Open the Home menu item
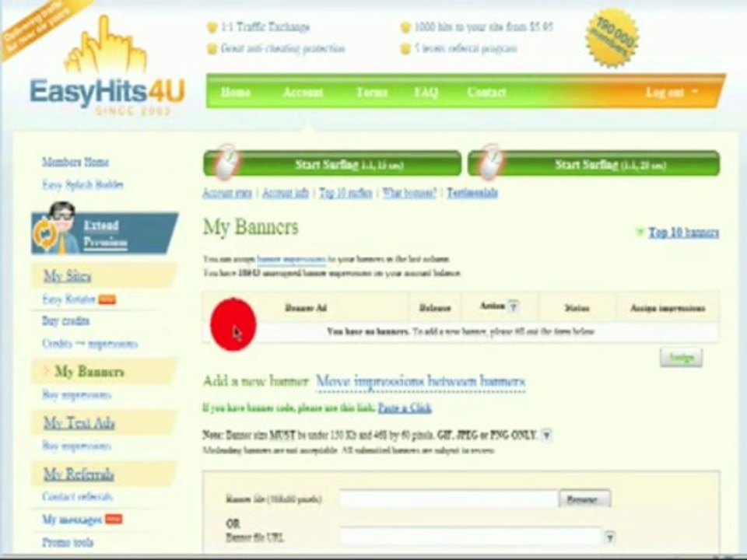 click(236, 93)
